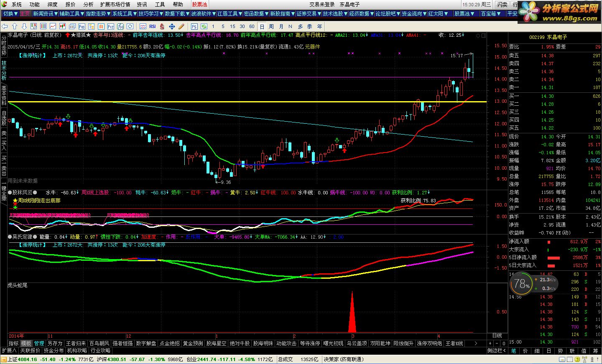
Task: Click the tree structure toolbar icon
Action: 91,26
